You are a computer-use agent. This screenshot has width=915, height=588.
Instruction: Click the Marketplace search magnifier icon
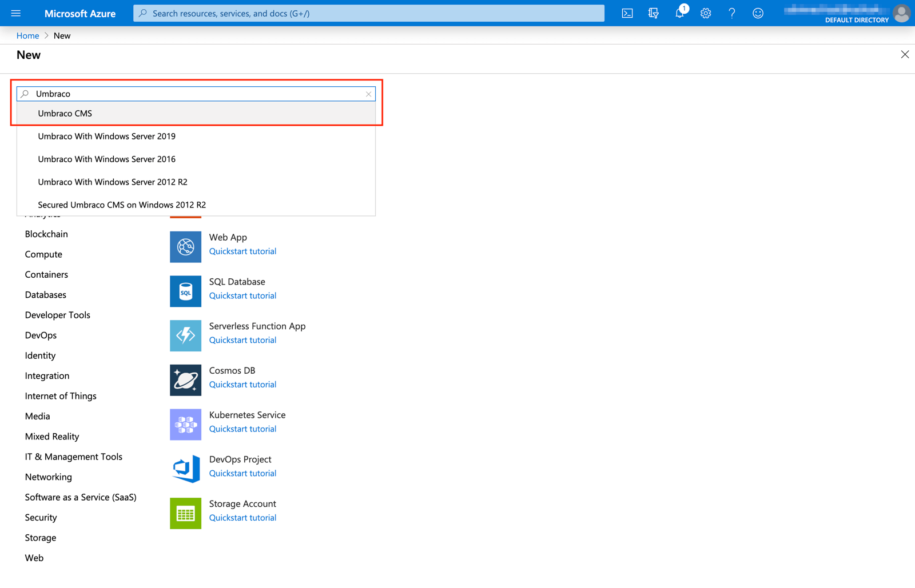[25, 94]
